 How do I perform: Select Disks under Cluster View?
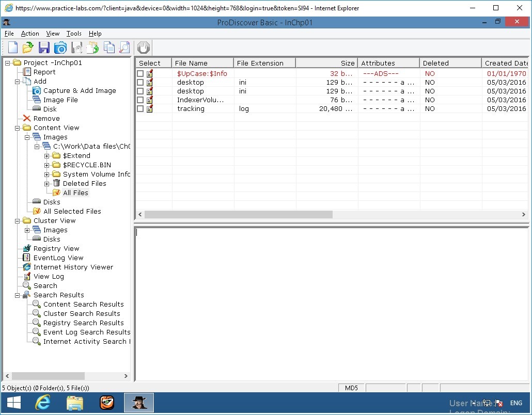(x=52, y=240)
